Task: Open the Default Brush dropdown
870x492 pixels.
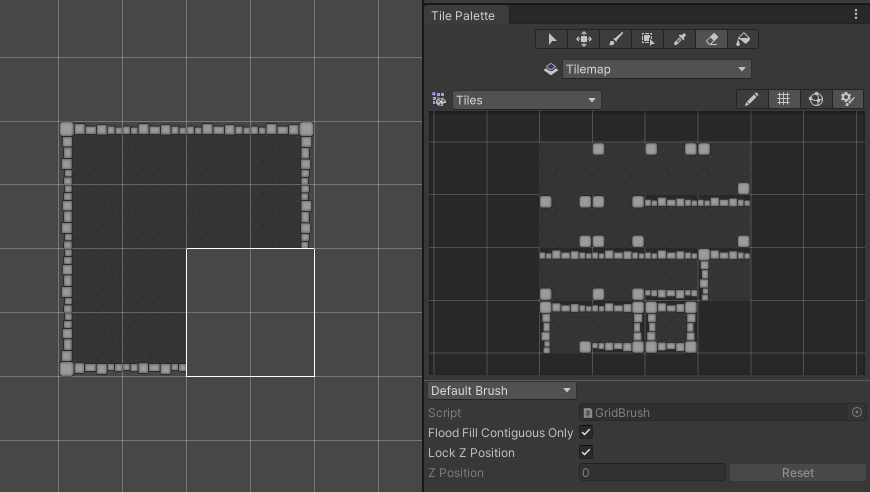Action: (x=502, y=390)
